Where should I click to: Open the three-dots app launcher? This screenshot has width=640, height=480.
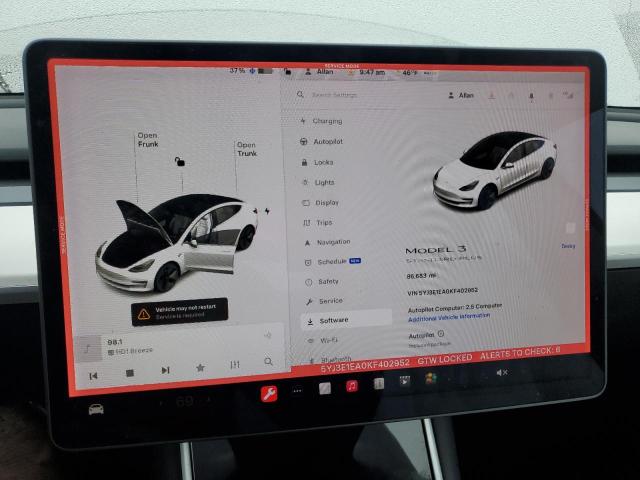pyautogui.click(x=298, y=391)
